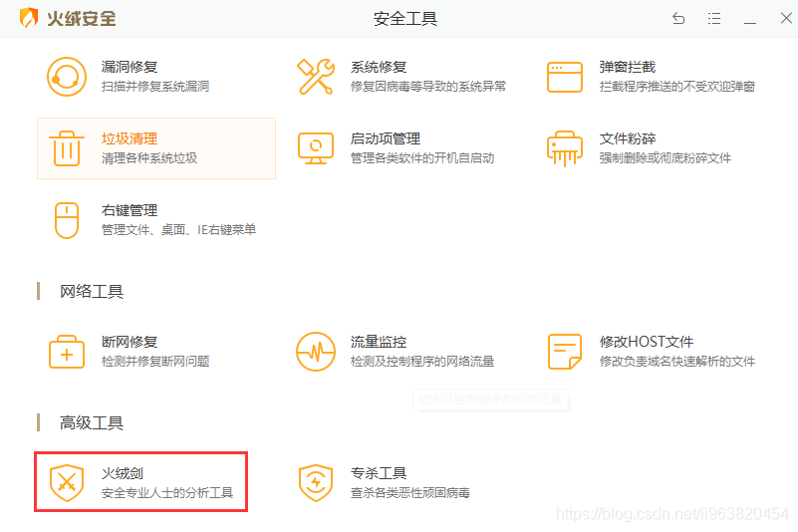Minimize the 火绒安全 window
This screenshot has width=798, height=532.
click(749, 22)
